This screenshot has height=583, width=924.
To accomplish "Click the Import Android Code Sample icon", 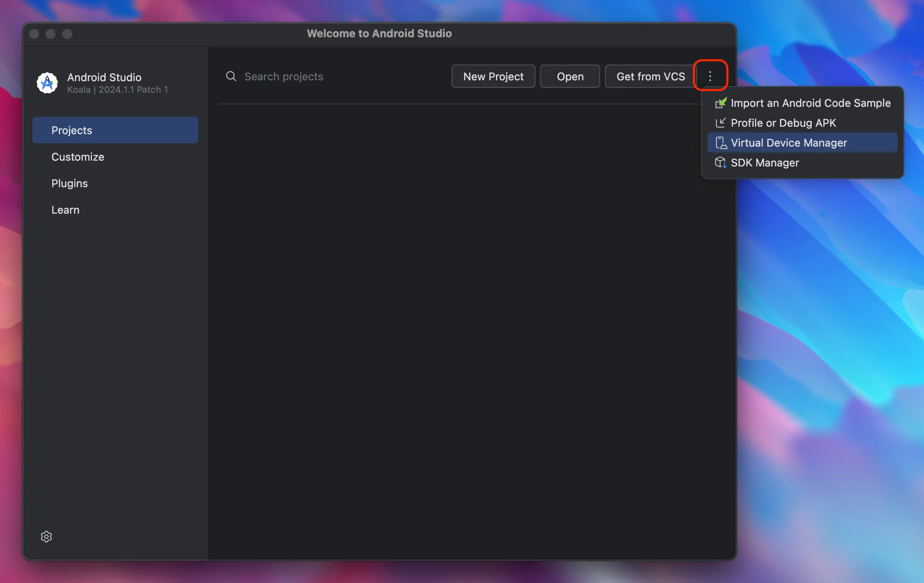I will click(x=721, y=103).
